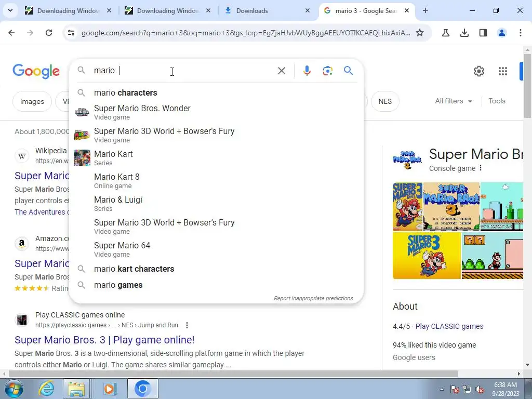View yellow Super Mario 3 artwork thumbnail
Image resolution: width=532 pixels, height=399 pixels.
pos(427,256)
